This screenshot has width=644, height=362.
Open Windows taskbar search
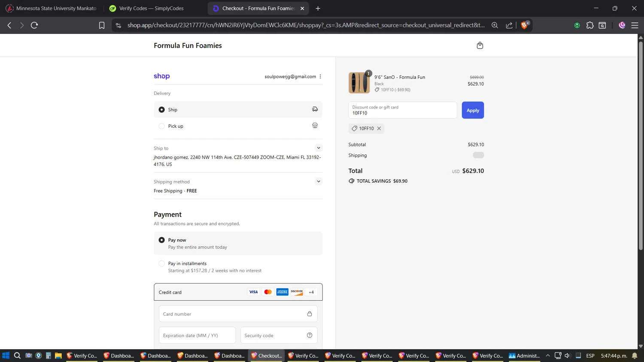[x=17, y=356]
